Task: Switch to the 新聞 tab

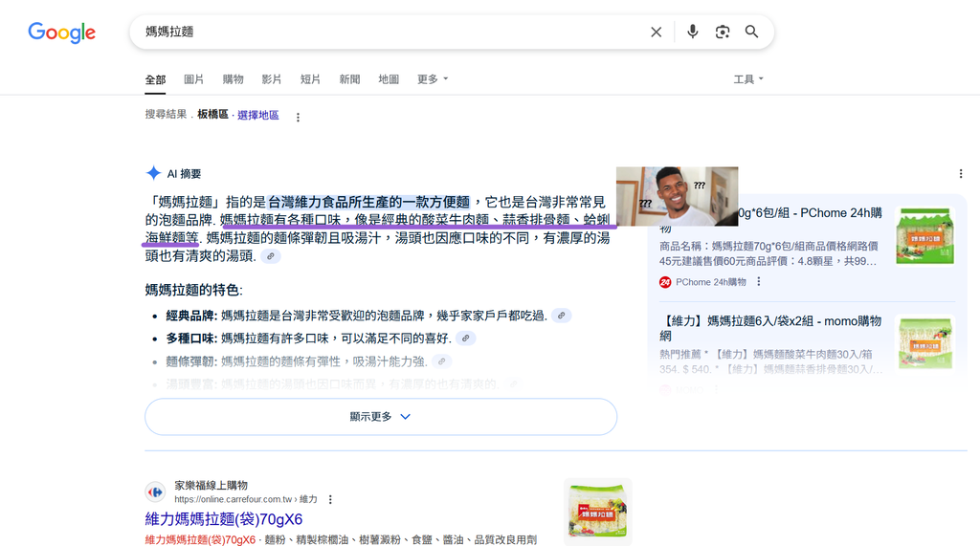Action: (349, 79)
